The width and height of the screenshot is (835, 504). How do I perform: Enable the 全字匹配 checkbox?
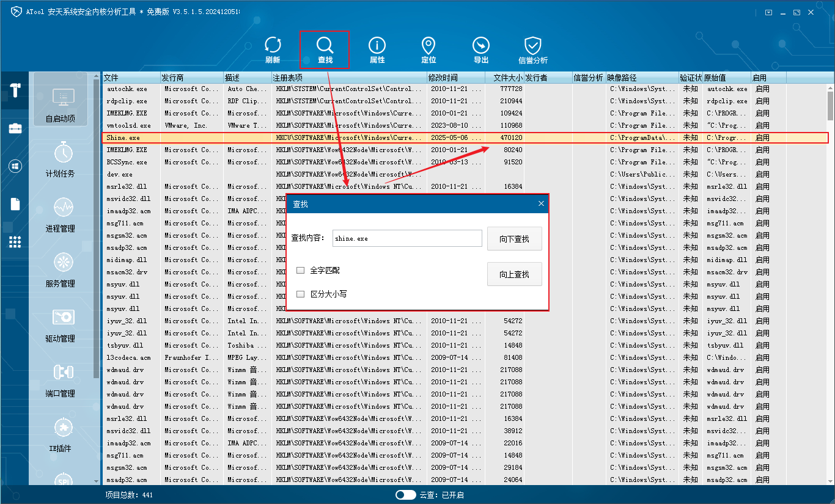pos(301,270)
